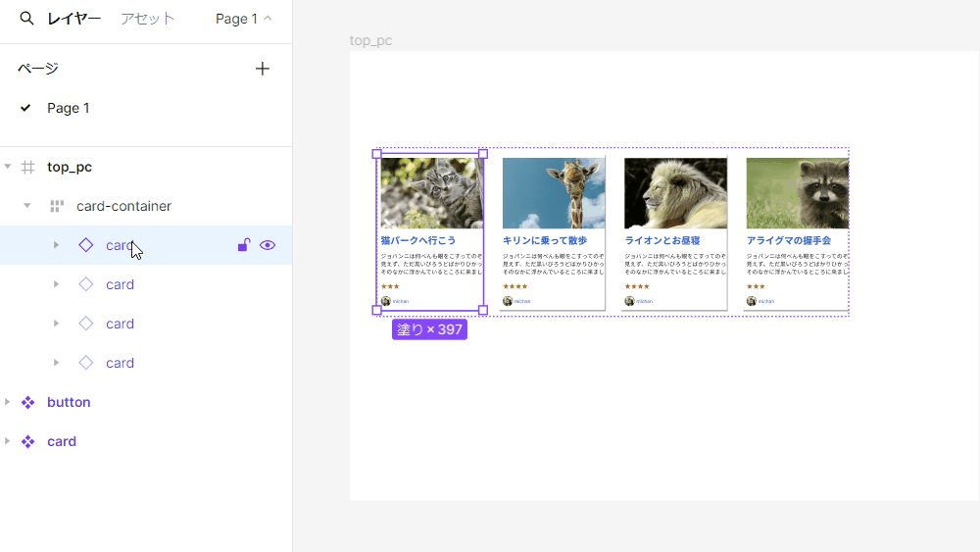Open the Page 1 dropdown

pyautogui.click(x=244, y=19)
